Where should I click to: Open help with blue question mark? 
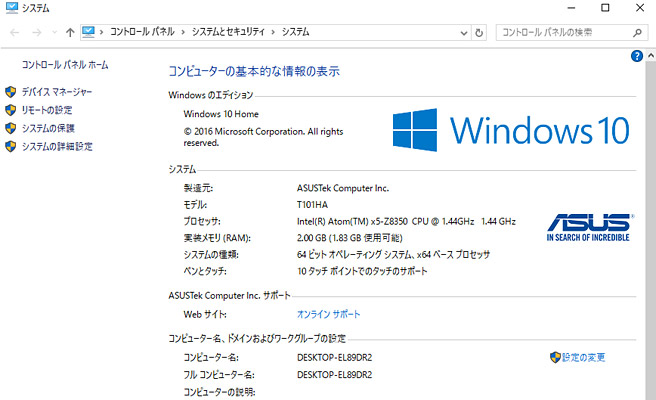point(637,56)
